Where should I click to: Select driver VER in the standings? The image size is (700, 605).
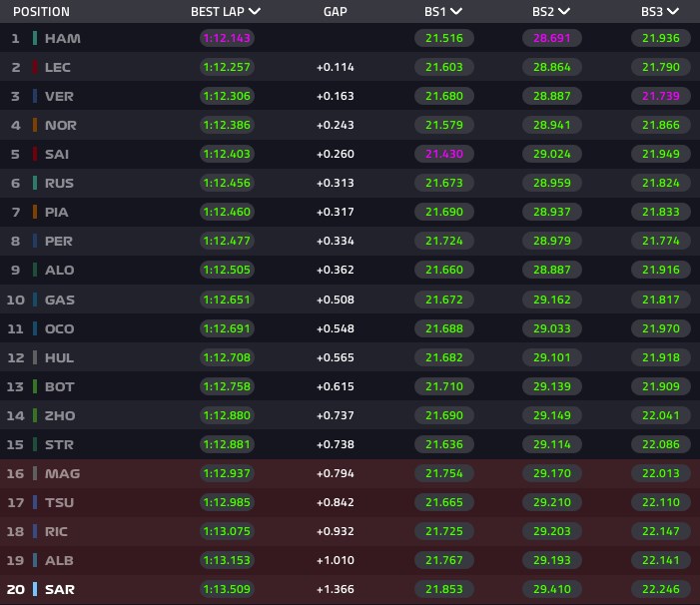click(59, 97)
